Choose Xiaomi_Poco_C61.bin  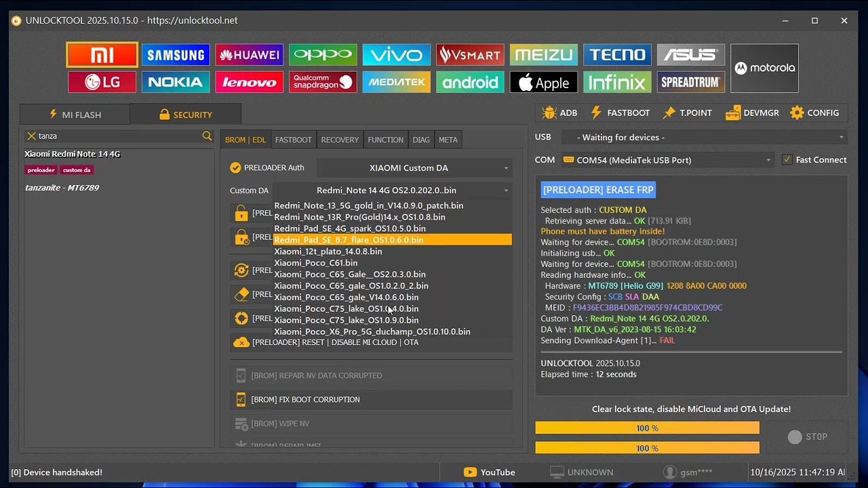[x=393, y=263]
